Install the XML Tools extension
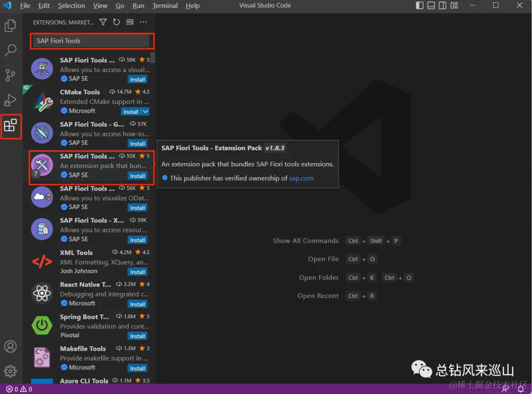 (137, 272)
